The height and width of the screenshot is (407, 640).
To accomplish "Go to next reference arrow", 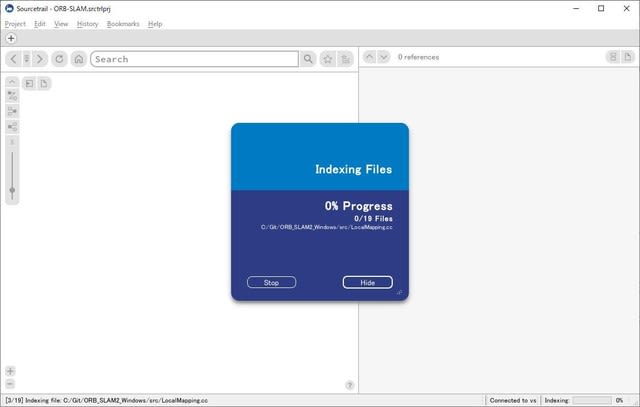I will [384, 57].
